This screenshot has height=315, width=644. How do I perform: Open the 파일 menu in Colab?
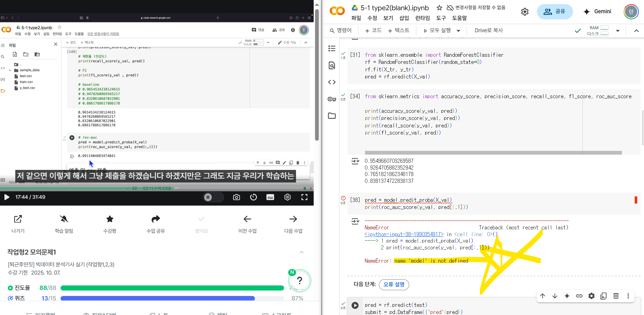[356, 18]
